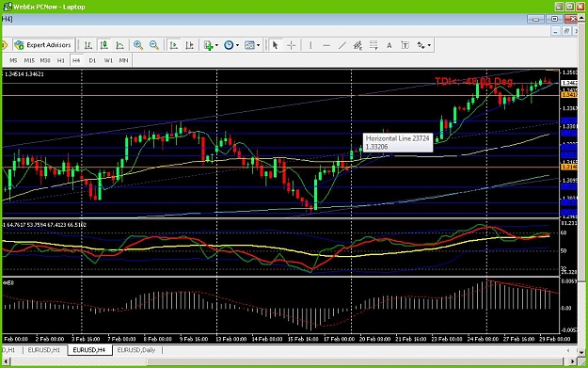Image resolution: width=588 pixels, height=368 pixels.
Task: Select the draw vertical line tool
Action: pos(310,45)
